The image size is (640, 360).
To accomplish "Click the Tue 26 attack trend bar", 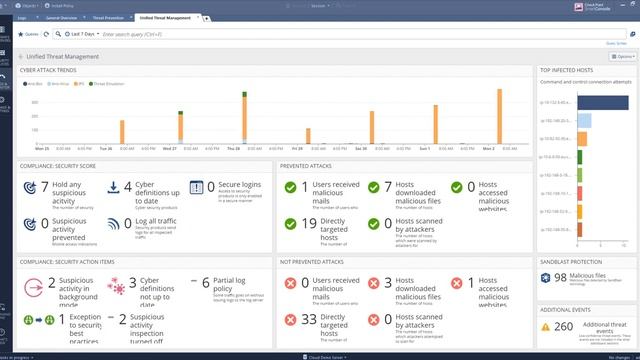I will coord(122,132).
